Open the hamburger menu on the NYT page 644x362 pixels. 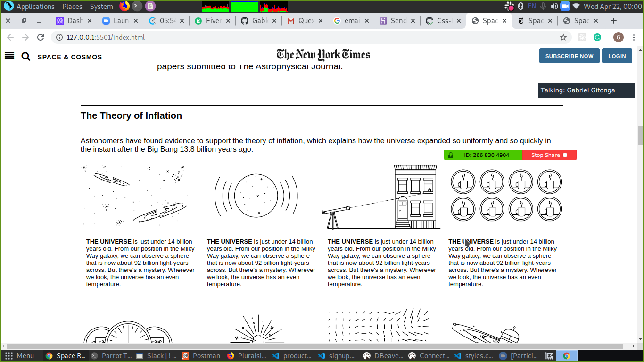(9, 56)
